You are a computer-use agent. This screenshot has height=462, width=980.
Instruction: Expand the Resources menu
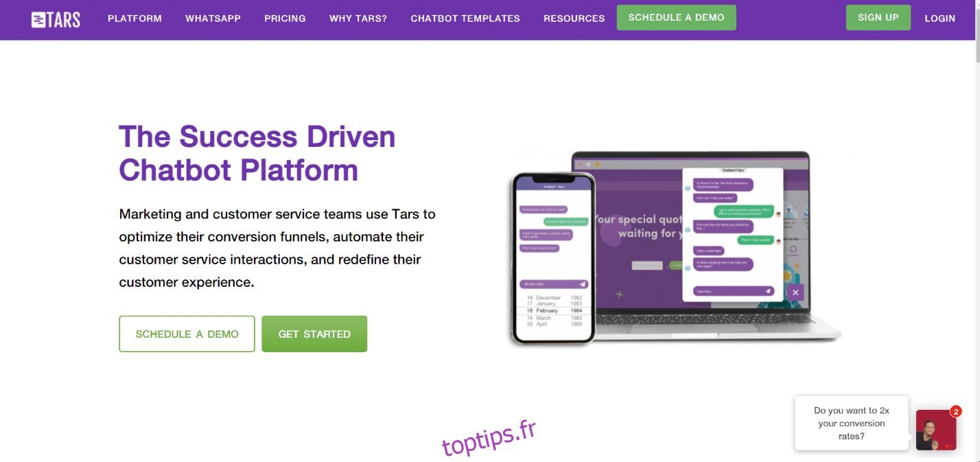pyautogui.click(x=574, y=19)
